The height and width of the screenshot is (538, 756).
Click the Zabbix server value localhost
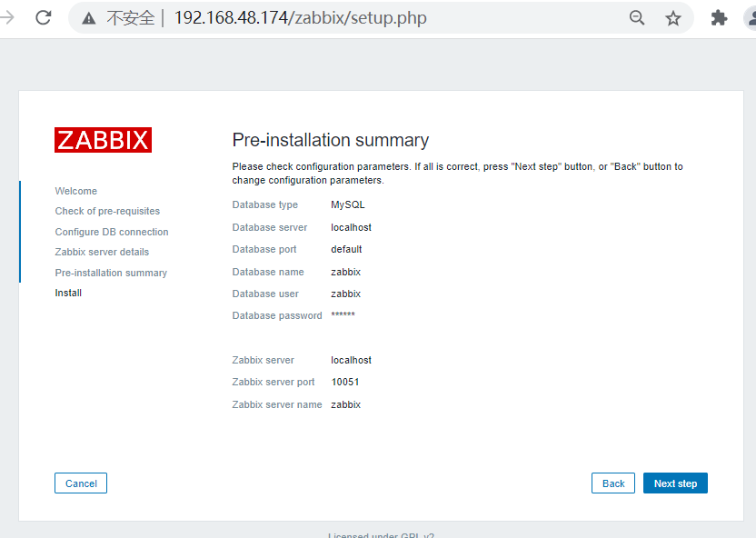click(351, 360)
